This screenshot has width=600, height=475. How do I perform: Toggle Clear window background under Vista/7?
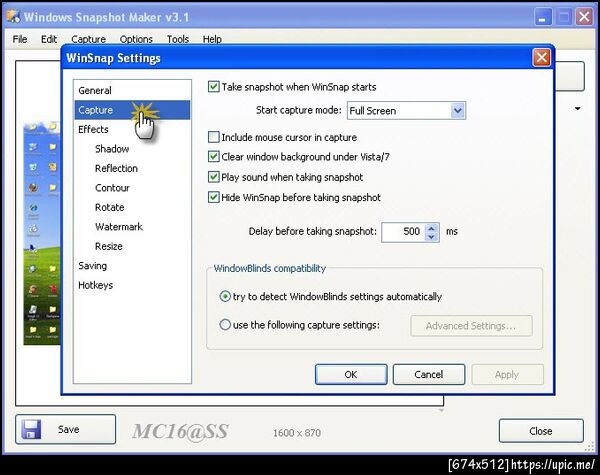pyautogui.click(x=214, y=157)
